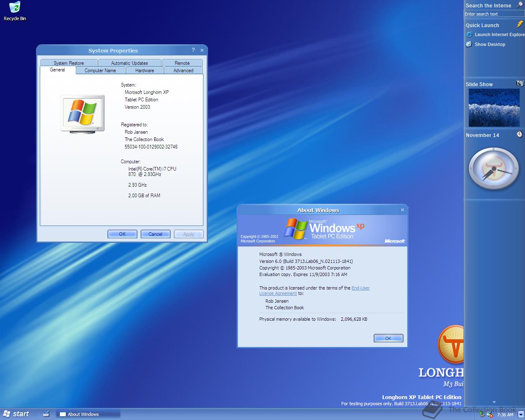Click the November 14 date heading
This screenshot has width=525, height=420.
[482, 135]
